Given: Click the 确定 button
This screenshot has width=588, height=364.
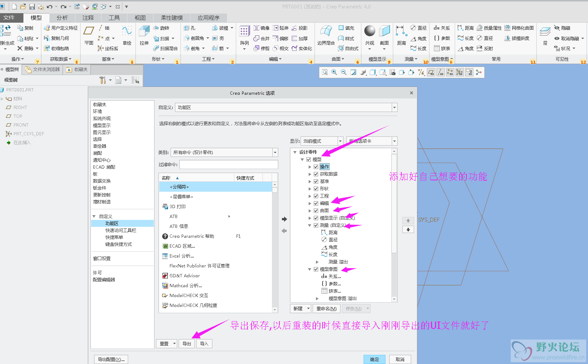Looking at the screenshot, I should pyautogui.click(x=375, y=360).
